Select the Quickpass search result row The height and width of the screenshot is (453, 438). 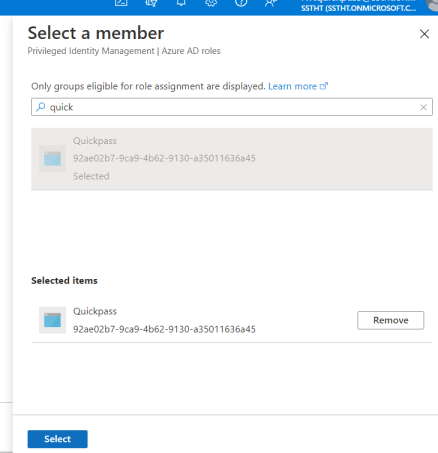click(232, 159)
